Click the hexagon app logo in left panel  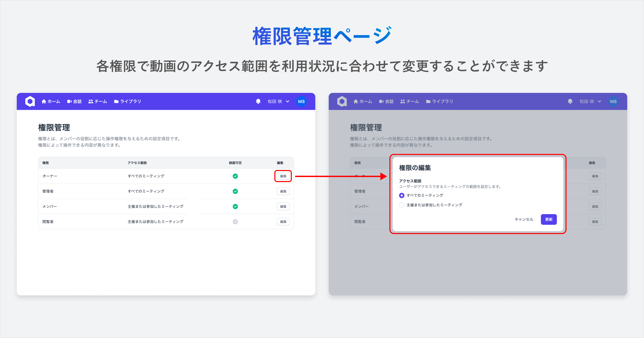[30, 101]
